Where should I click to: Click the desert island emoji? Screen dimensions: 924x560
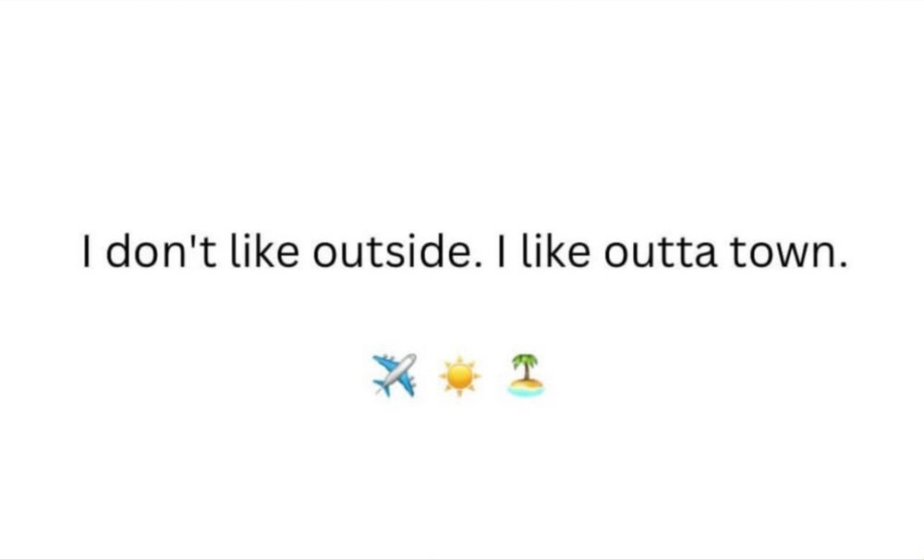pos(526,375)
